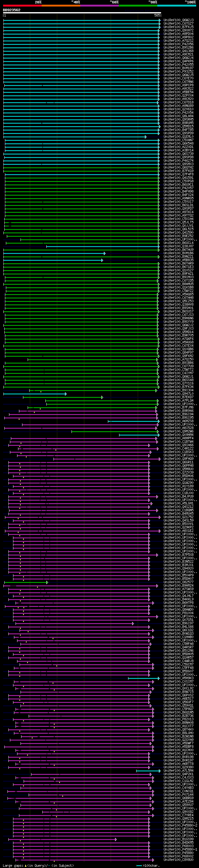Select last hit UniRef100_C8V8U0

click(x=178, y=860)
